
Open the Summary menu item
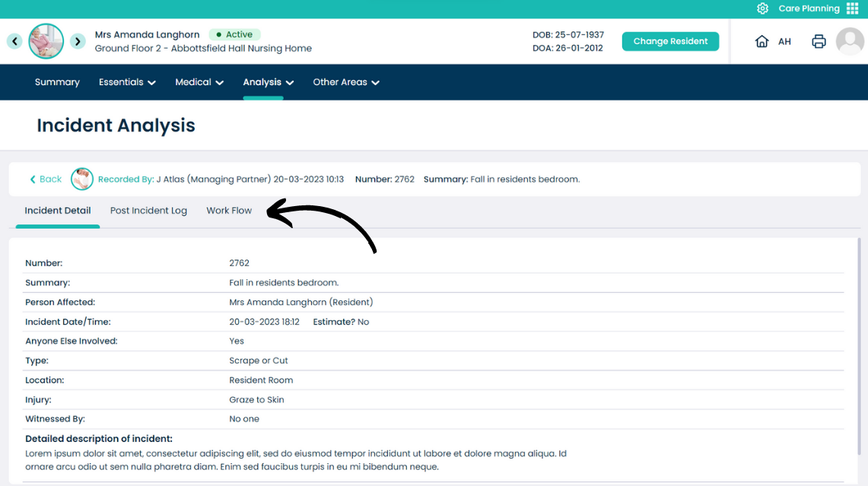click(x=57, y=82)
